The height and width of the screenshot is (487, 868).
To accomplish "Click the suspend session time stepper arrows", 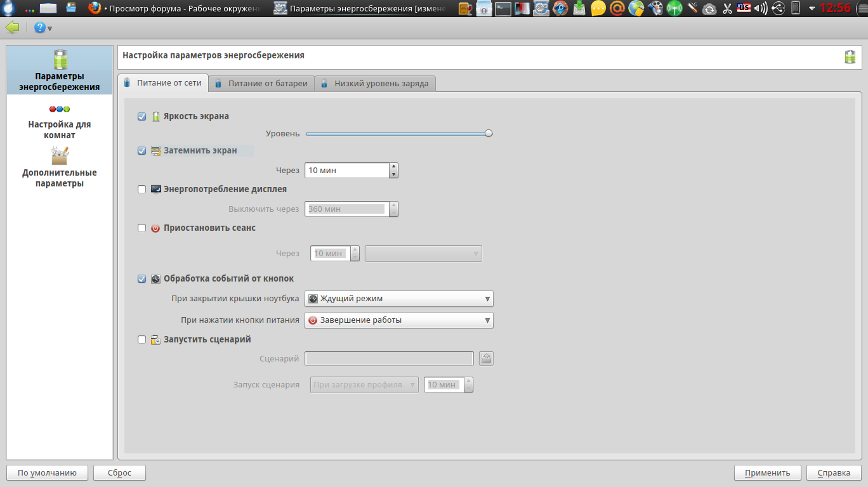I will tap(355, 254).
